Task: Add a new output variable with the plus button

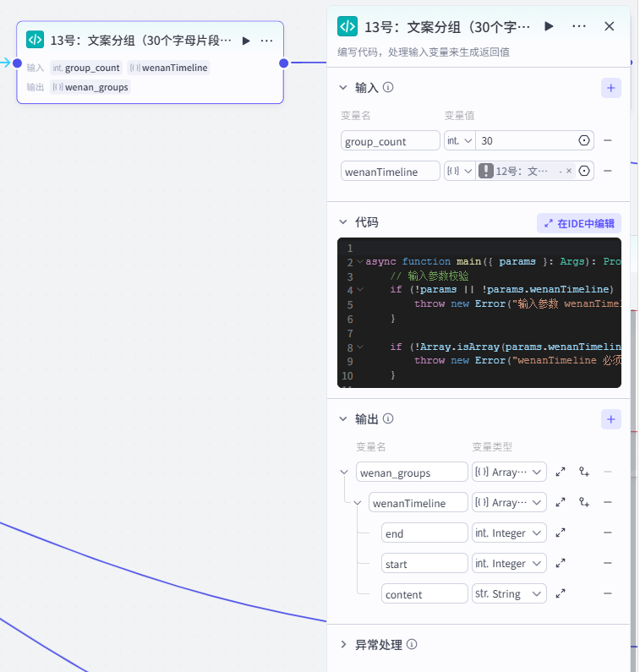Action: click(x=611, y=419)
